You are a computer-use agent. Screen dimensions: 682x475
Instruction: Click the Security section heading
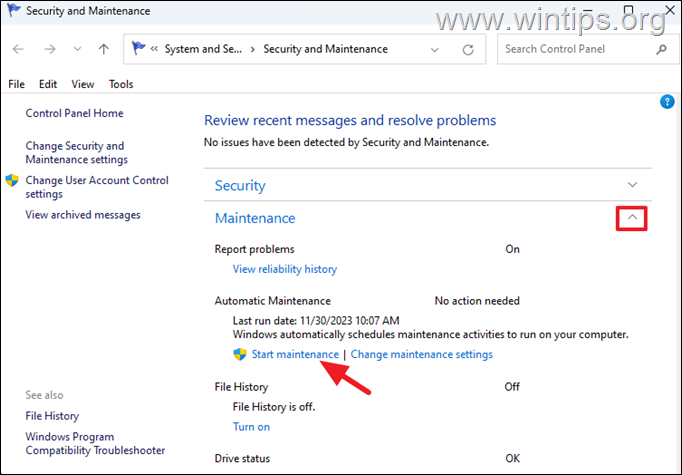[x=240, y=186]
